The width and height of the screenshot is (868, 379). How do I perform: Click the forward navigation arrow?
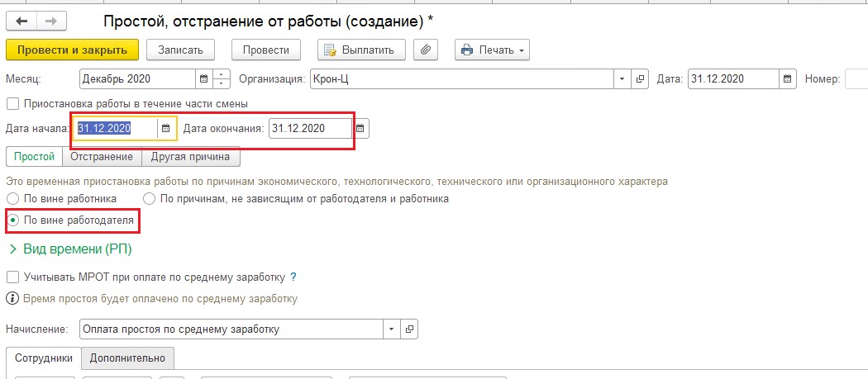tap(51, 21)
